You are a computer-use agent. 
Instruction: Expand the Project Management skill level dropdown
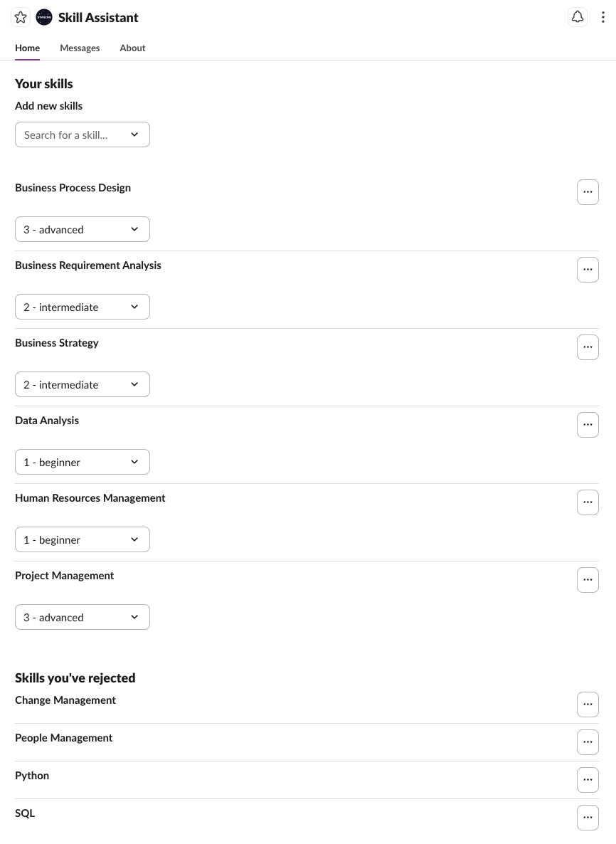pos(83,617)
